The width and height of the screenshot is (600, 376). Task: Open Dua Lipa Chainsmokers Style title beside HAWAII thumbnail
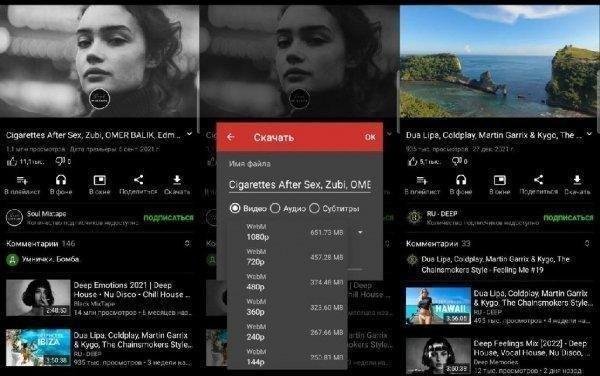pyautogui.click(x=532, y=298)
